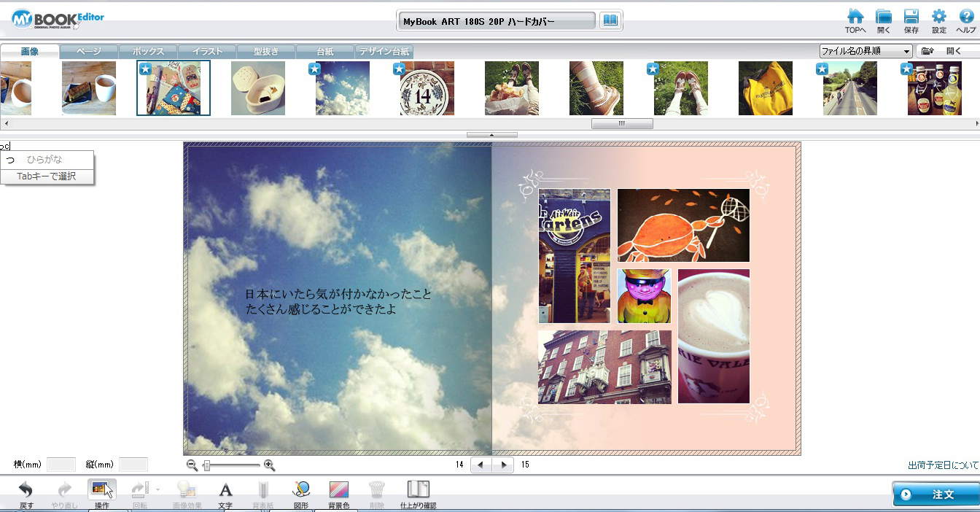Screen dimensions: 980x512
Task: Select the 文字 text tool
Action: [x=225, y=491]
